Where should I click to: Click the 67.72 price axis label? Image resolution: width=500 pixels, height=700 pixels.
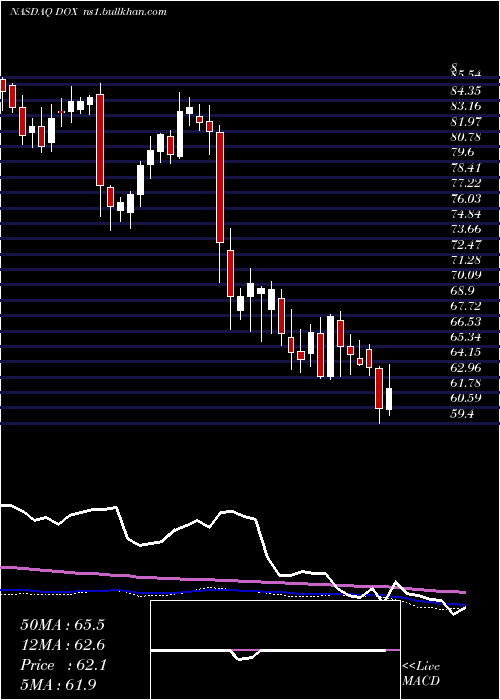click(x=466, y=306)
